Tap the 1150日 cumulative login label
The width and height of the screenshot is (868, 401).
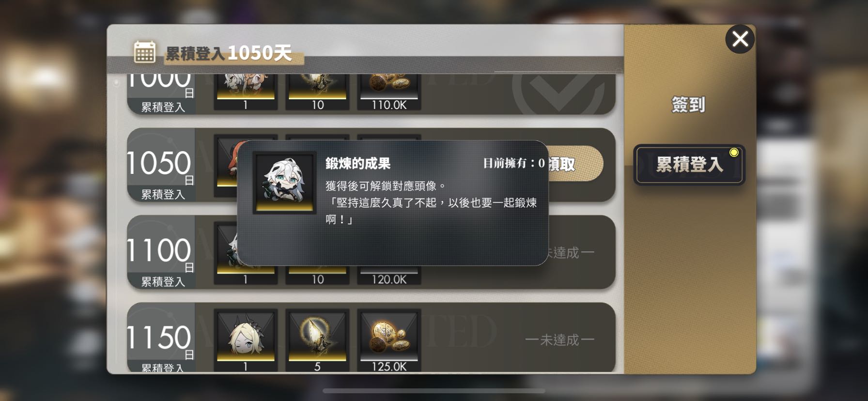coord(161,341)
